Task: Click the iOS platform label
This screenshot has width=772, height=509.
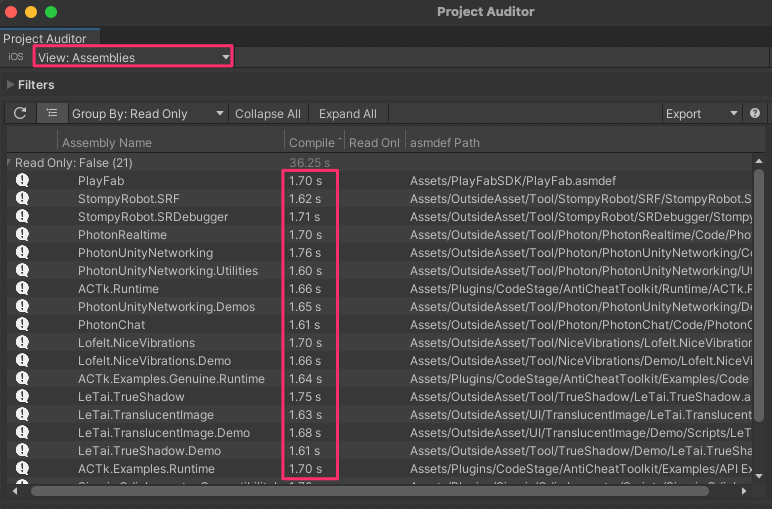Action: tap(16, 57)
